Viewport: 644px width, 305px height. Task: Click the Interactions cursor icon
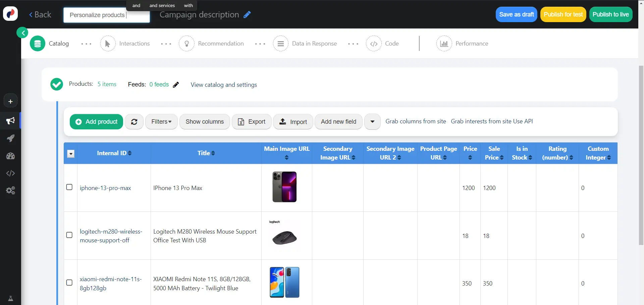pyautogui.click(x=108, y=44)
